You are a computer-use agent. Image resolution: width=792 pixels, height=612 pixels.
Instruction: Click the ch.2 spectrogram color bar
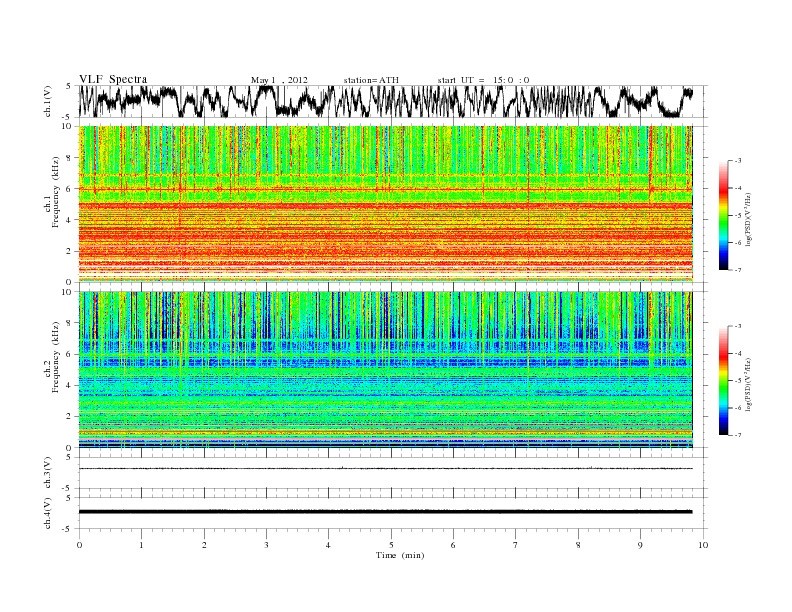tap(724, 380)
